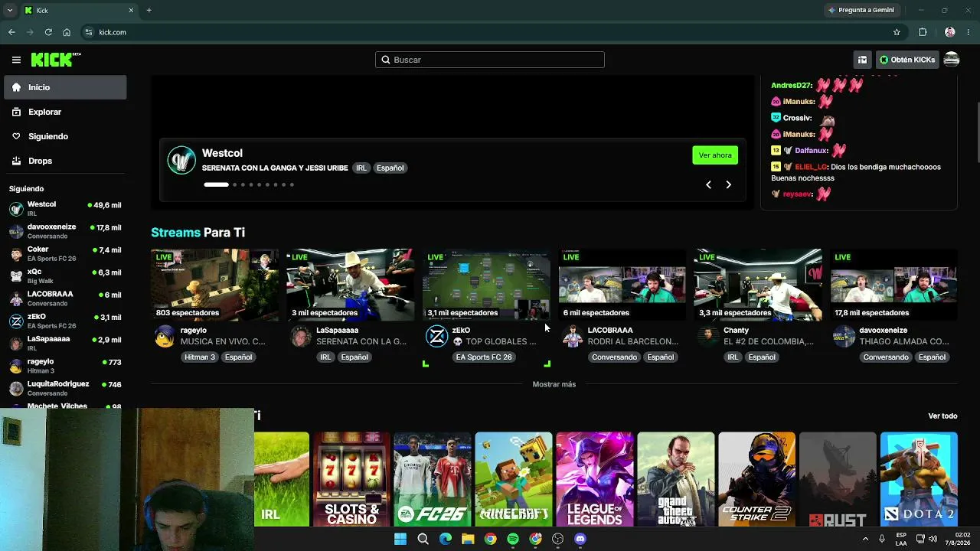Open the Counter-Strike 2 category card
Screen dimensions: 980x551
757,479
